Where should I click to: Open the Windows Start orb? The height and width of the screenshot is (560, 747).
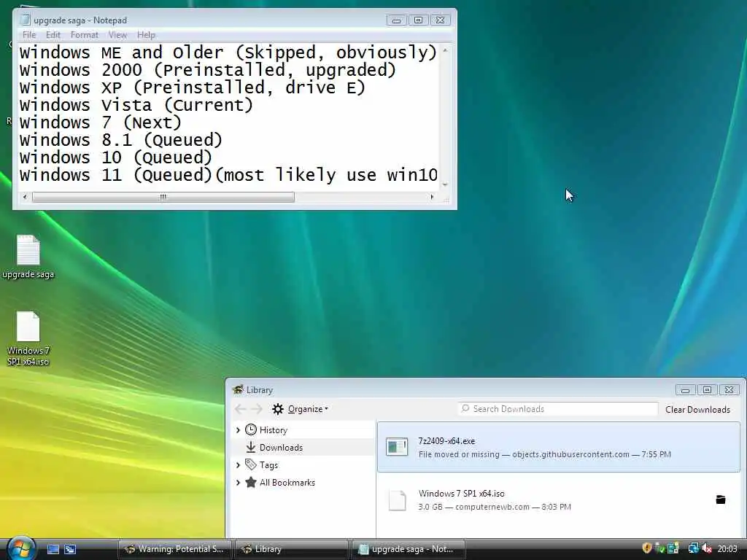pyautogui.click(x=21, y=549)
